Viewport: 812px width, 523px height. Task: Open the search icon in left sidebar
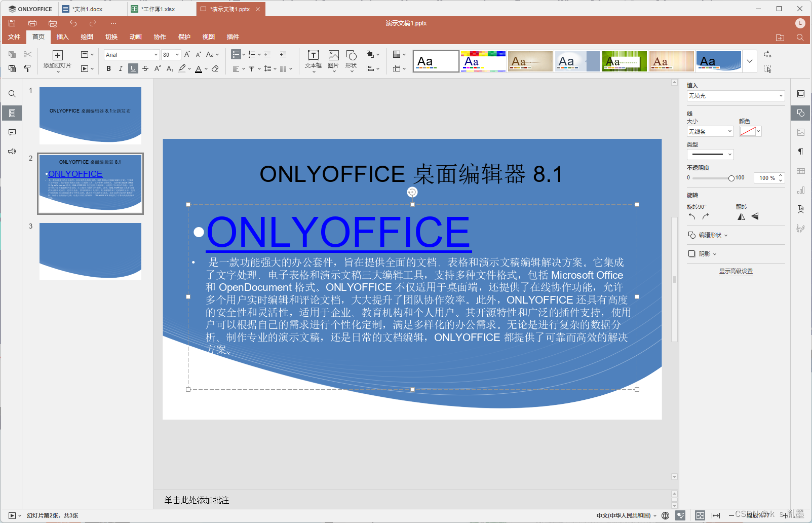point(12,94)
